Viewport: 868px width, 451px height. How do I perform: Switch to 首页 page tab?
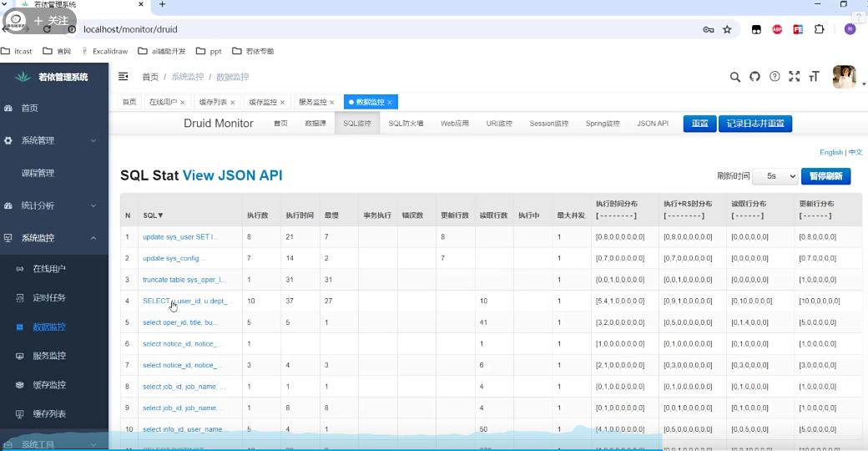[x=129, y=102]
